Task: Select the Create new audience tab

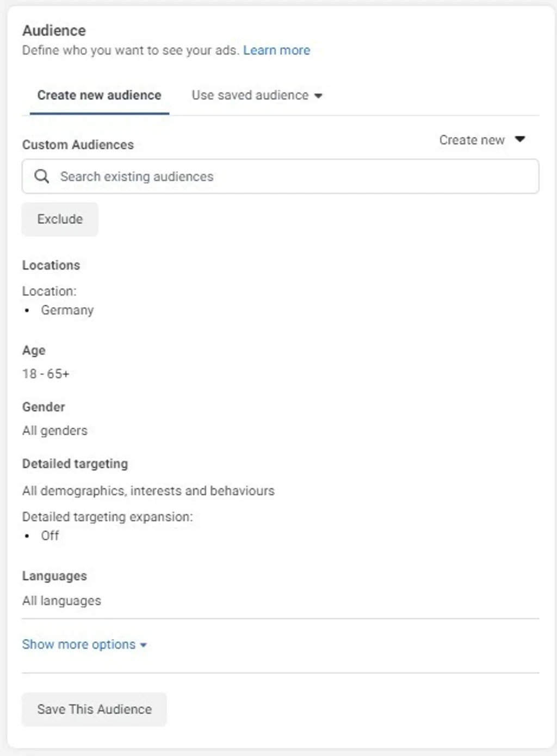Action: (99, 95)
